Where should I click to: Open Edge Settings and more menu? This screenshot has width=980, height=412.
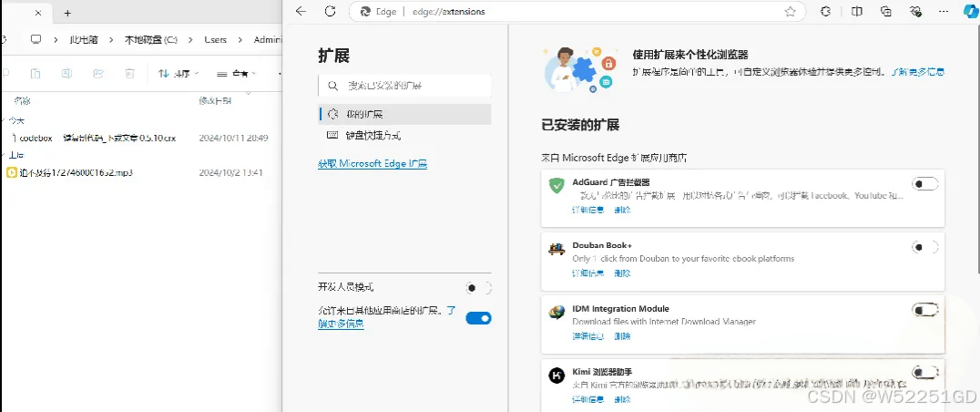coord(944,11)
